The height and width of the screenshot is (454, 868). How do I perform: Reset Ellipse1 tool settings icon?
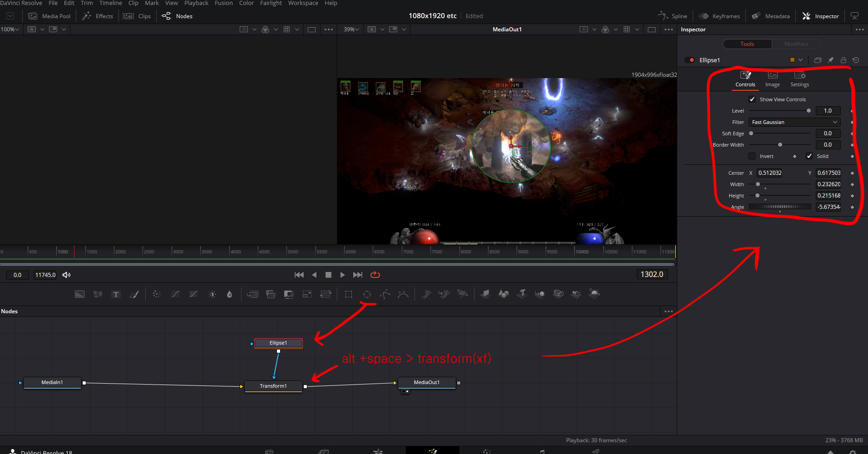856,60
